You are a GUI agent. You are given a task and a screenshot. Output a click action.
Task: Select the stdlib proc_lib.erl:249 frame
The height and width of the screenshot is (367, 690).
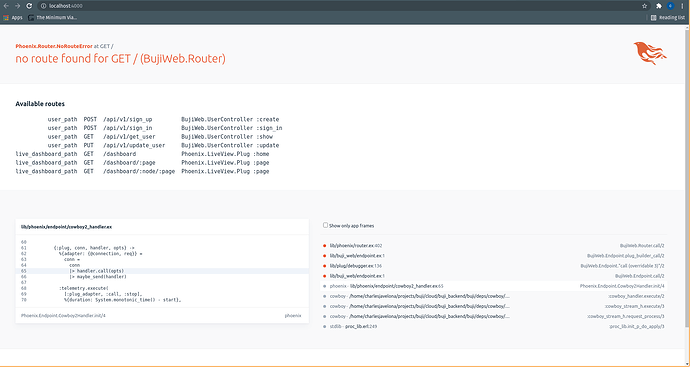(493, 327)
